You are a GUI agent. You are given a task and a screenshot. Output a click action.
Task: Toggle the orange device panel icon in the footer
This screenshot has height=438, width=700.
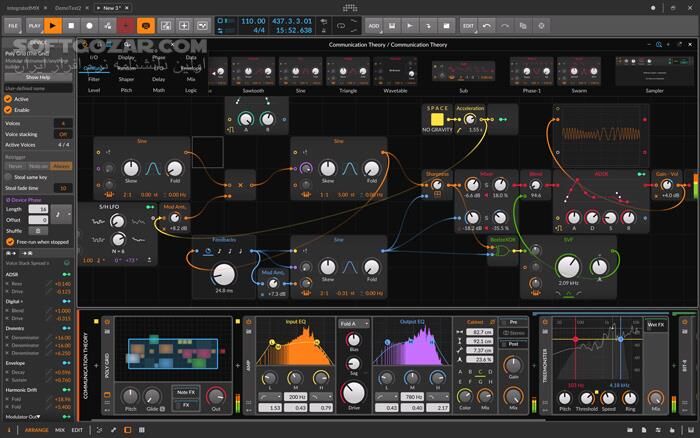pyautogui.click(x=128, y=430)
